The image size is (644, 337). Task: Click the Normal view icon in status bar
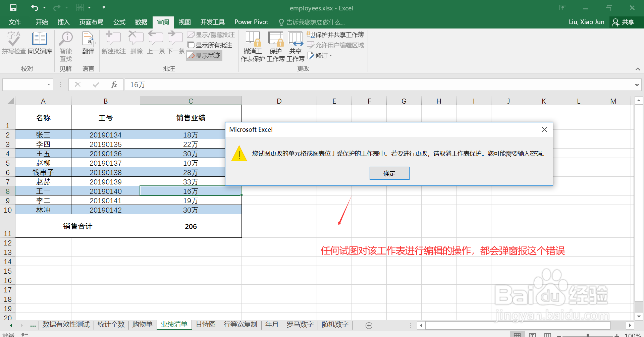click(x=517, y=335)
